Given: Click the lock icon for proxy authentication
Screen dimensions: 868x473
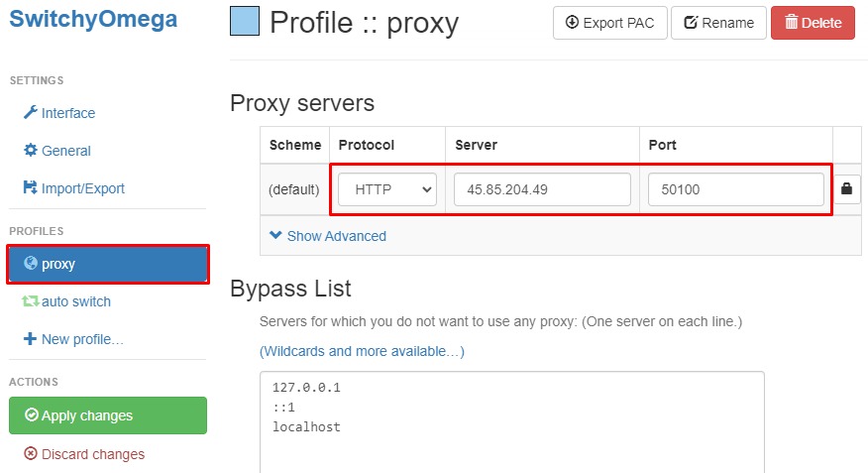Looking at the screenshot, I should [846, 188].
